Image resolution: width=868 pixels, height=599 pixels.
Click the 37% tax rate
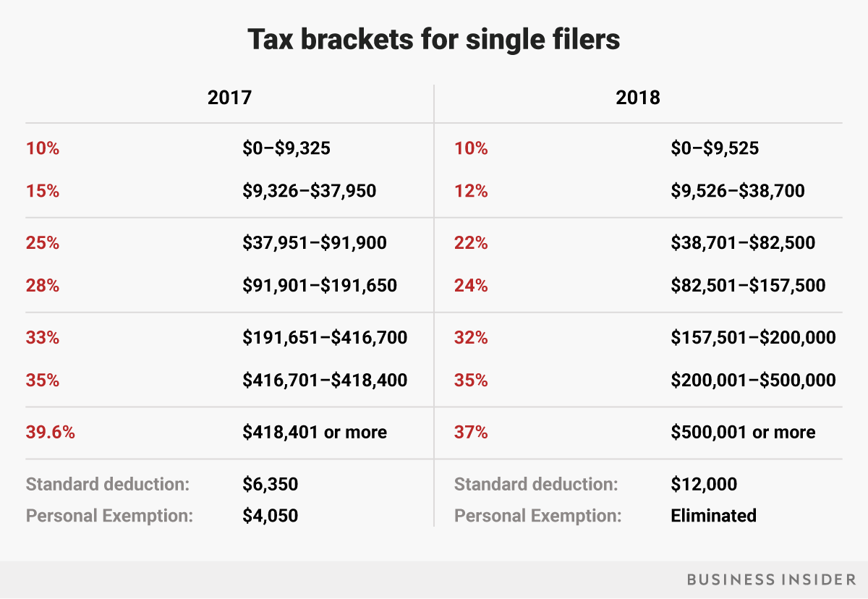tap(471, 433)
